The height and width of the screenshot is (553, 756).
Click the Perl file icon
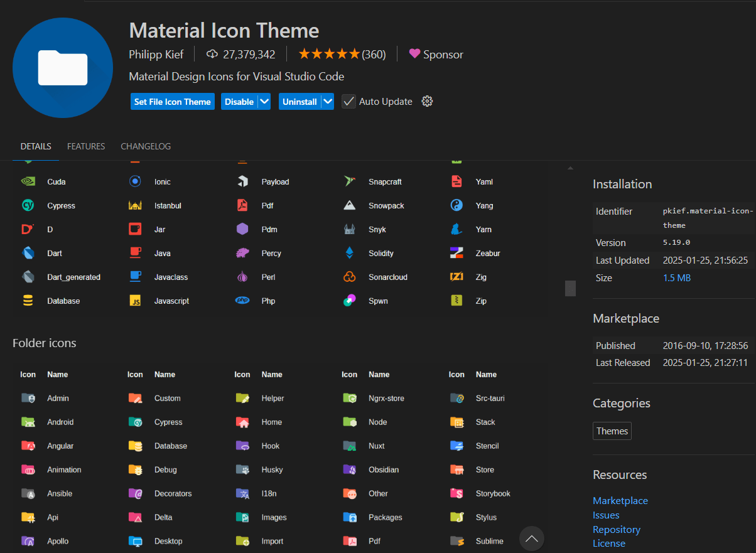[x=242, y=277]
